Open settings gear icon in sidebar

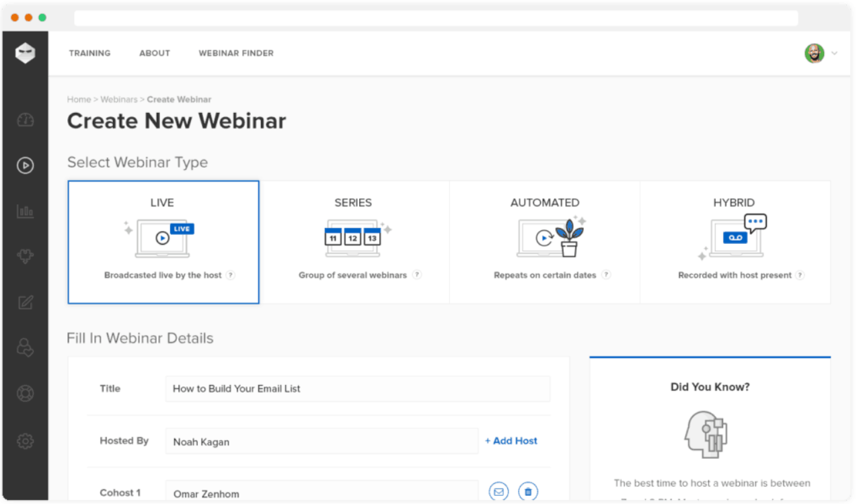click(x=25, y=441)
